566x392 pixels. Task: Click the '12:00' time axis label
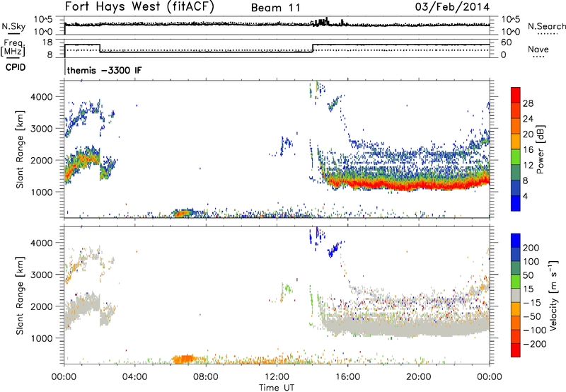pos(277,377)
